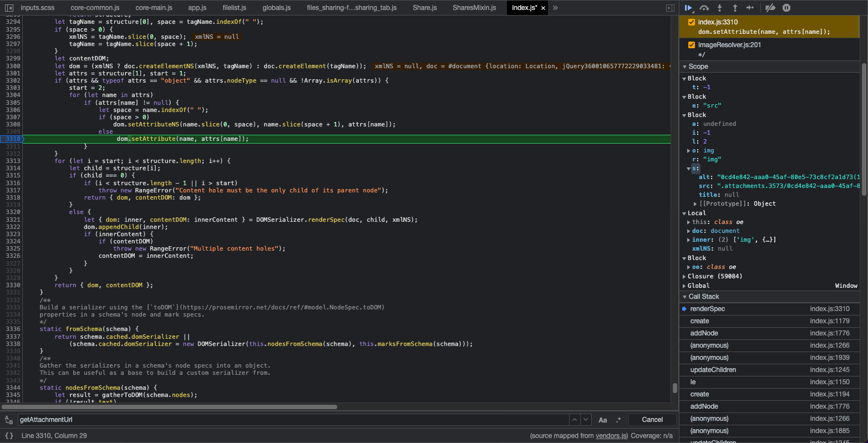Collapse the Local scope

[684, 213]
